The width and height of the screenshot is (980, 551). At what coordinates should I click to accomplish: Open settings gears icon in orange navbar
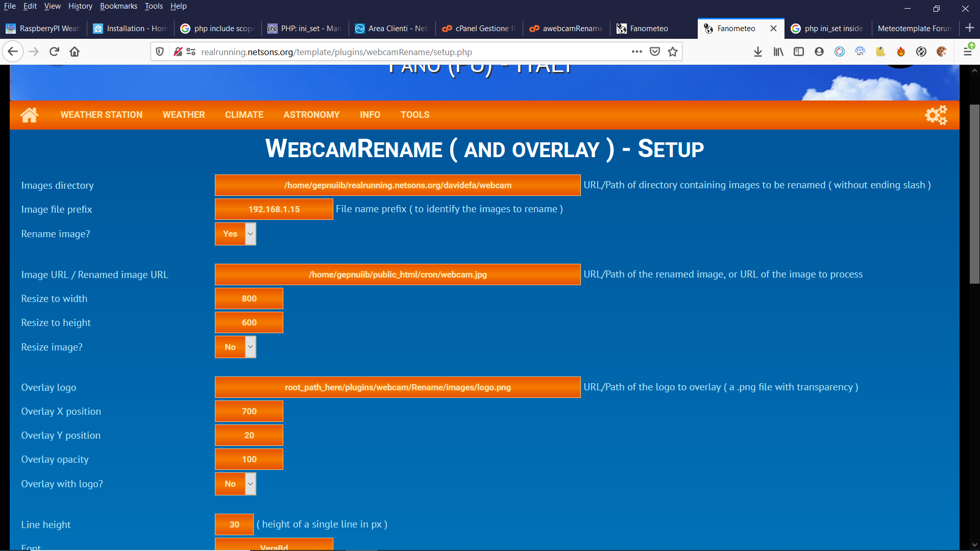tap(936, 115)
